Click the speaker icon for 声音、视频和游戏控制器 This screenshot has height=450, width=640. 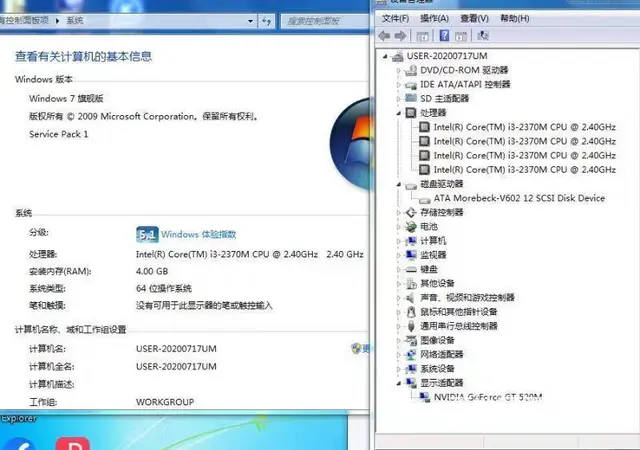(x=411, y=298)
